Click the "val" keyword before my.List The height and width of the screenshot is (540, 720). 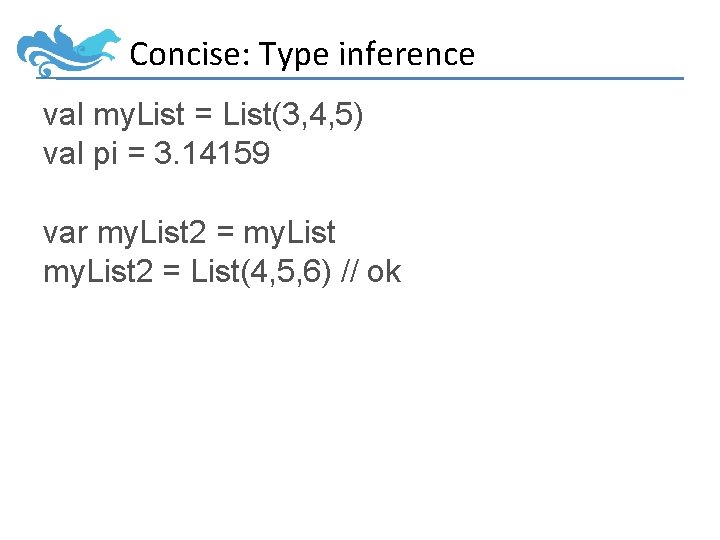click(x=63, y=116)
